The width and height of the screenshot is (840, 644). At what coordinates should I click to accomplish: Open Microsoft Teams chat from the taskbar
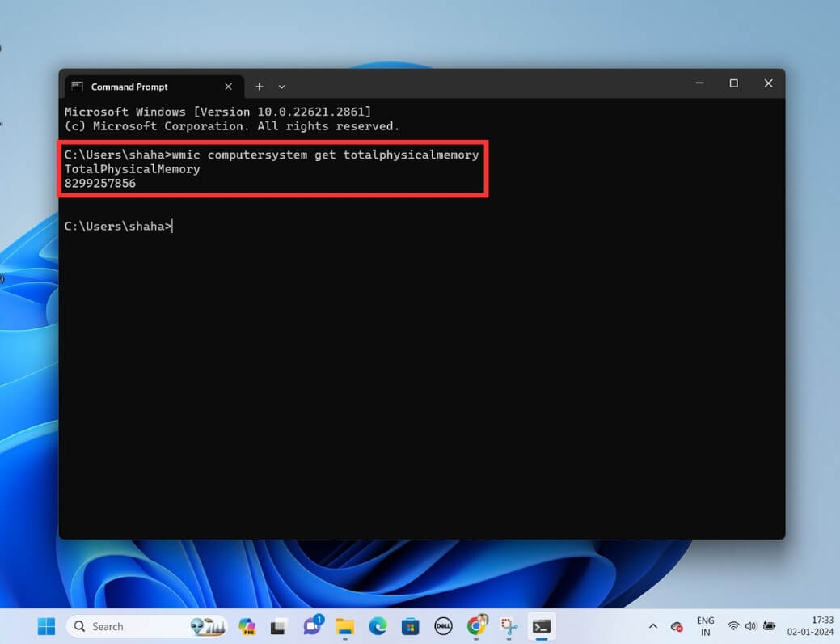313,626
